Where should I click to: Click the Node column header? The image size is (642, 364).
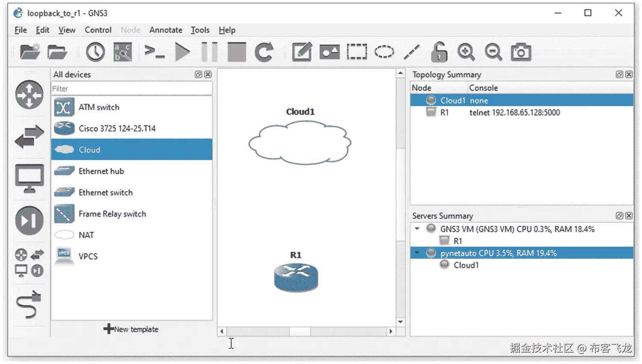438,88
